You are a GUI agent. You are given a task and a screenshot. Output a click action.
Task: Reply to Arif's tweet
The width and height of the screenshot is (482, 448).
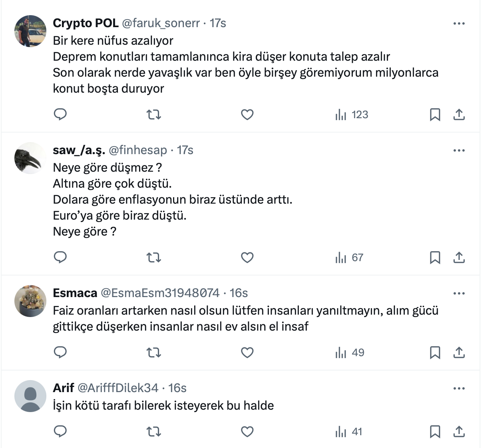click(x=60, y=432)
